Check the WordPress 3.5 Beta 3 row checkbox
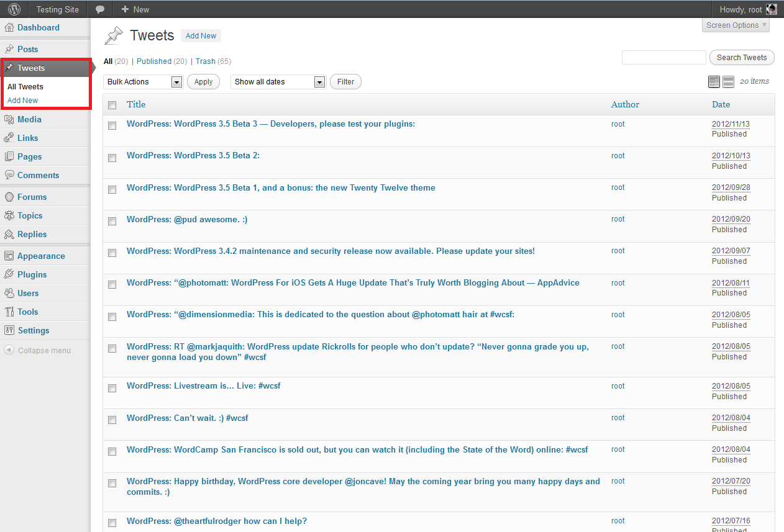 112,125
